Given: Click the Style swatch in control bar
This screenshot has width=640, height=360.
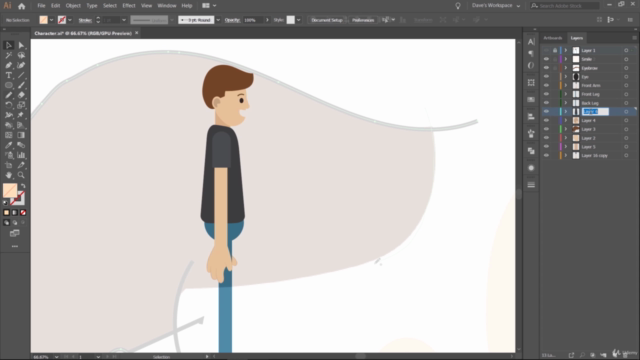Looking at the screenshot, I should (290, 20).
